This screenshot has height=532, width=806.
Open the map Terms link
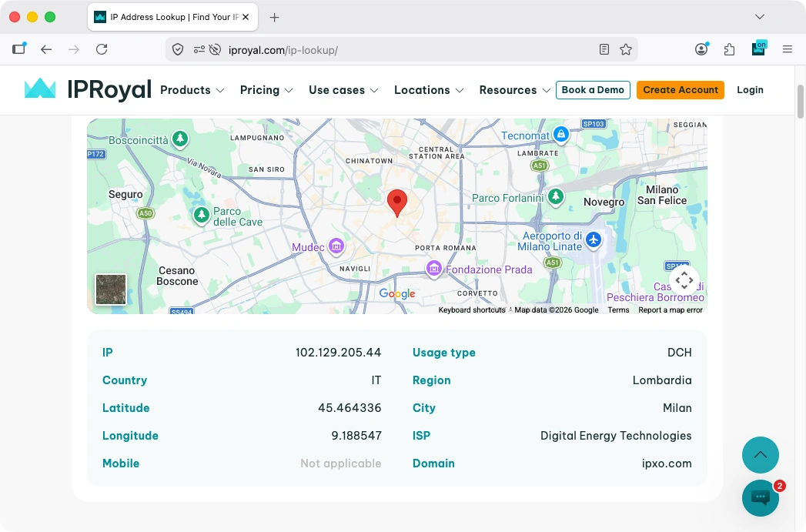[618, 310]
